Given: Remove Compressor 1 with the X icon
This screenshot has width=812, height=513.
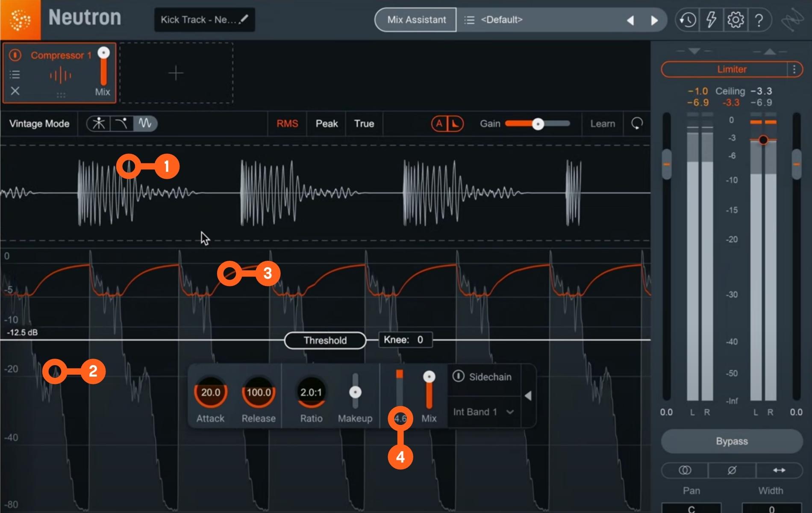Looking at the screenshot, I should (15, 91).
